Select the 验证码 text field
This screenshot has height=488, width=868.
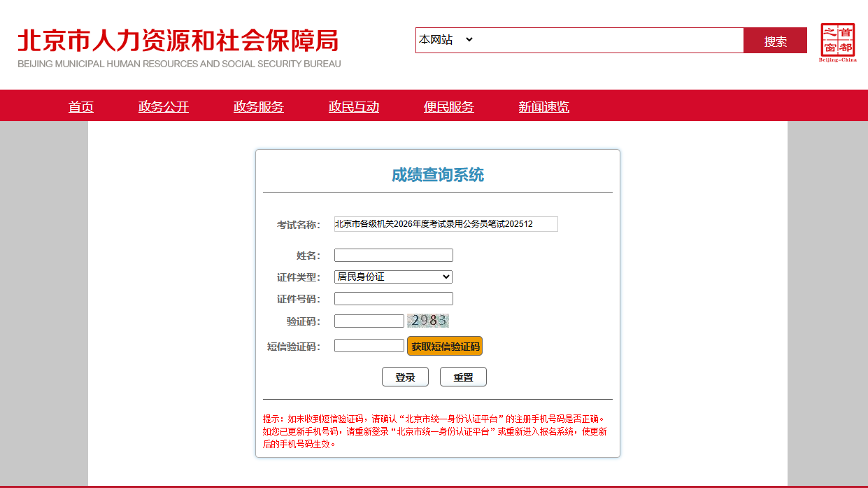coord(369,321)
